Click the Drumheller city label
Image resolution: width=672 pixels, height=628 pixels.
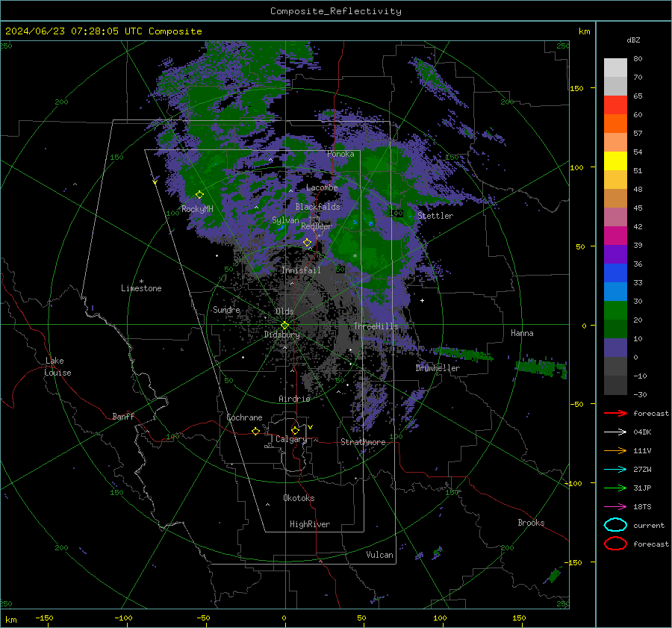(438, 368)
